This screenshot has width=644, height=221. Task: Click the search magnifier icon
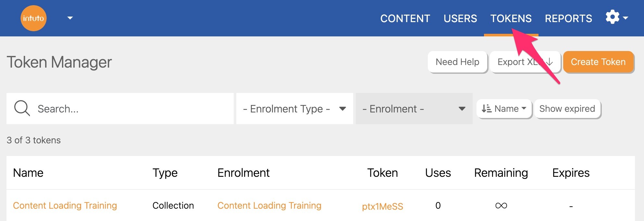click(x=22, y=108)
